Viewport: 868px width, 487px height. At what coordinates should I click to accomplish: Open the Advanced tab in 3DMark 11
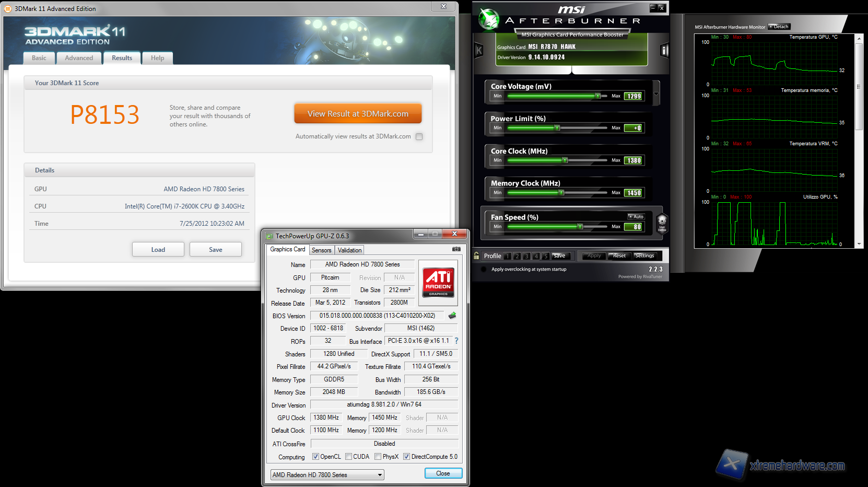(x=79, y=58)
